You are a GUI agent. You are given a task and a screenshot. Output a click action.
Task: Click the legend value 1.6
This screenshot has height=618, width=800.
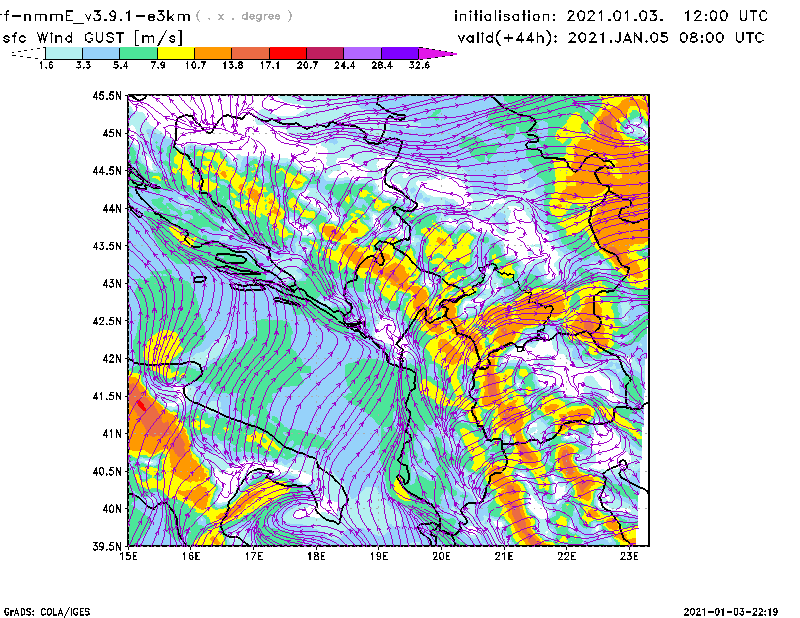(46, 65)
